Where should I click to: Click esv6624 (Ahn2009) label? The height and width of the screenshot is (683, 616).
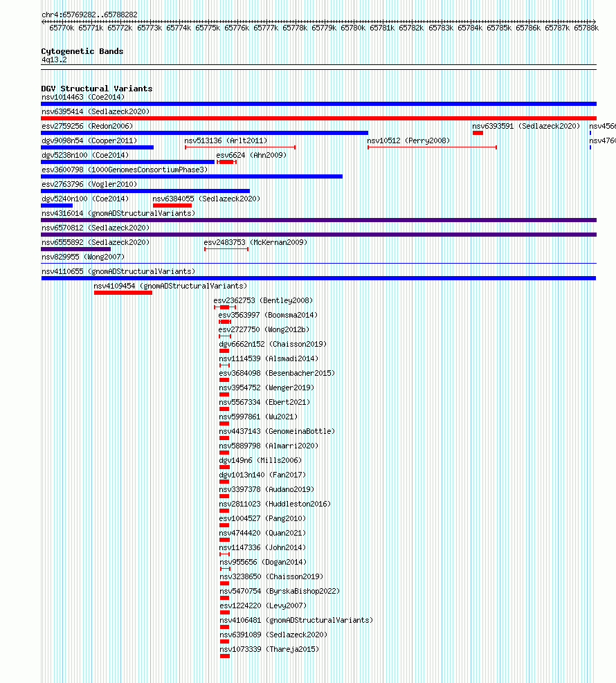[x=251, y=155]
